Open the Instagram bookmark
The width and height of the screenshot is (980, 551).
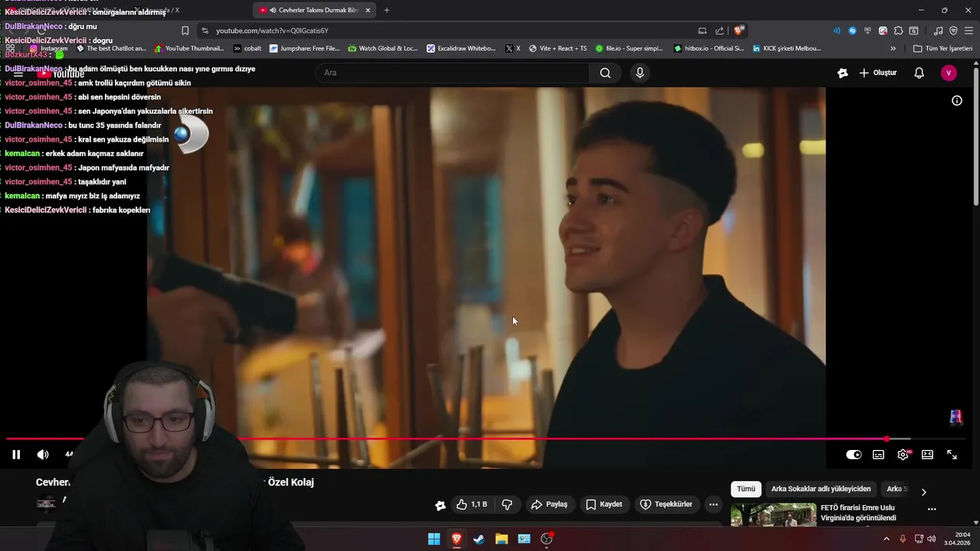pos(48,48)
